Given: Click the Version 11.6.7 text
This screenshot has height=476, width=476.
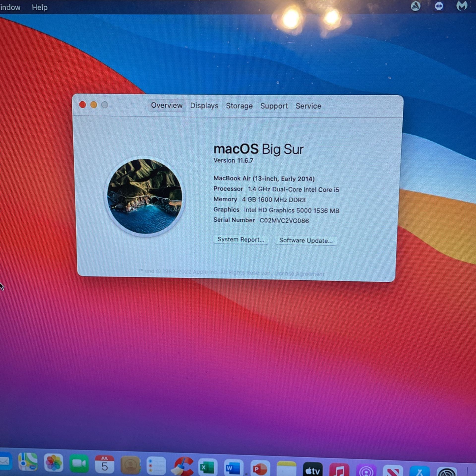Looking at the screenshot, I should (233, 160).
